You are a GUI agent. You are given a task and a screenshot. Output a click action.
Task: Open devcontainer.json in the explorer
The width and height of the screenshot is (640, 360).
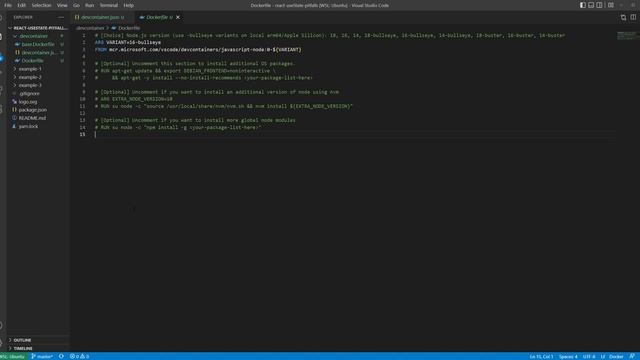pos(38,52)
